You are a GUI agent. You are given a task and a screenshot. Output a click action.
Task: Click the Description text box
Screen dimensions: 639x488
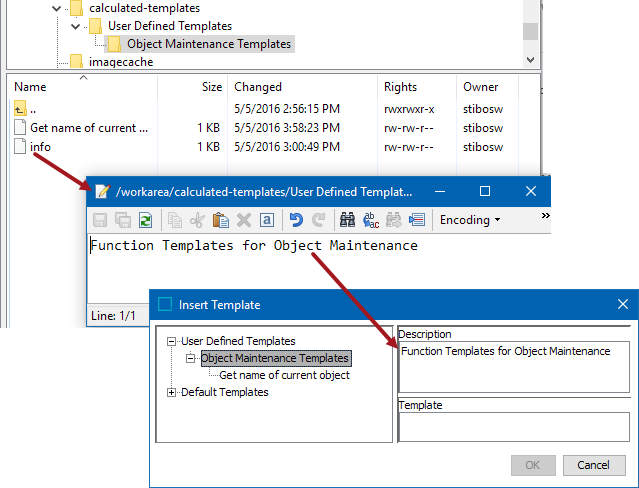click(514, 367)
